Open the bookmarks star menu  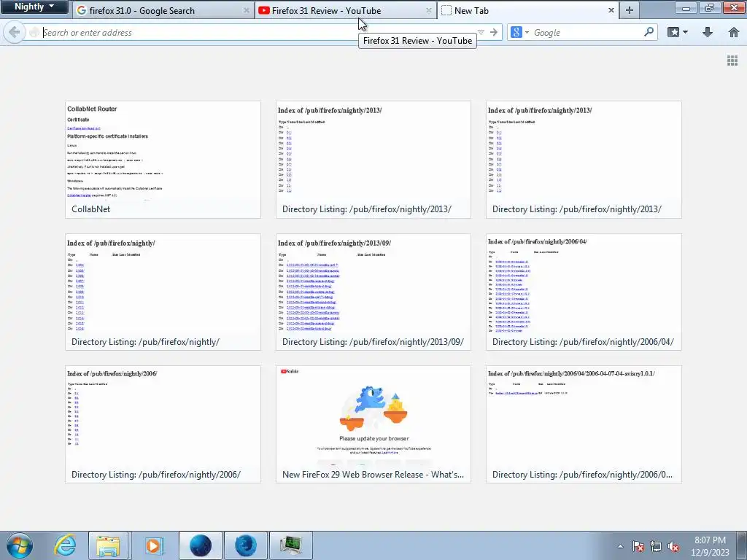tap(678, 32)
